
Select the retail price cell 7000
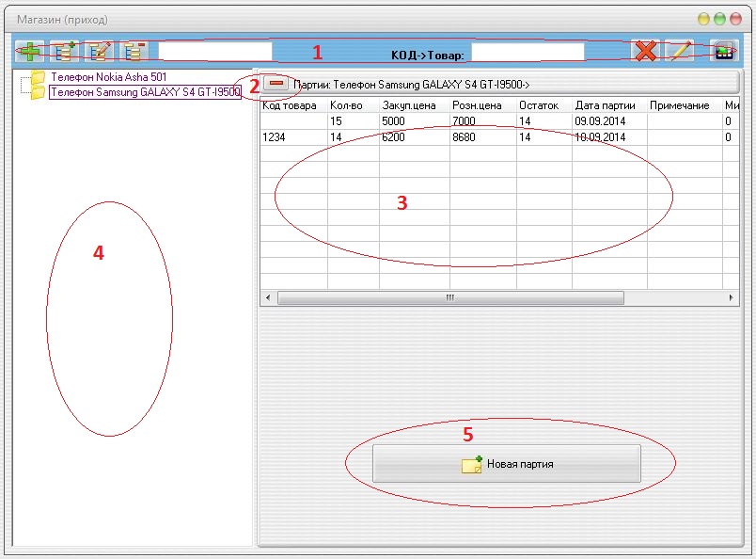(x=483, y=121)
